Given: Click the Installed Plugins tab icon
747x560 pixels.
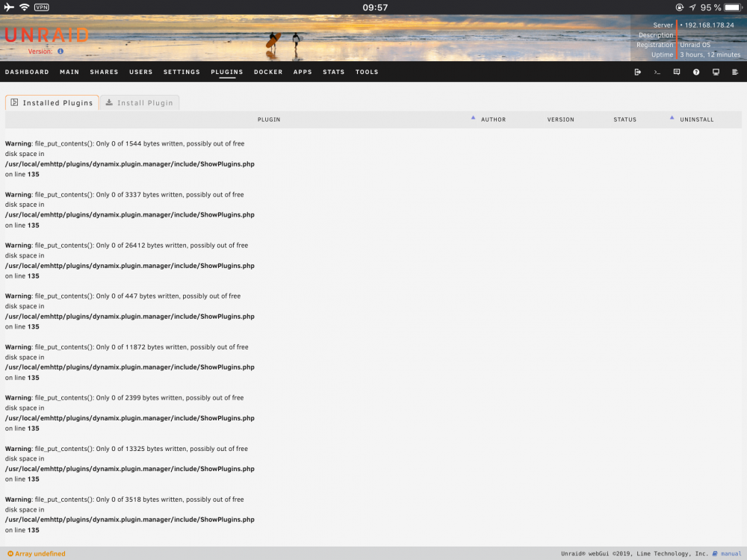Looking at the screenshot, I should pyautogui.click(x=14, y=102).
